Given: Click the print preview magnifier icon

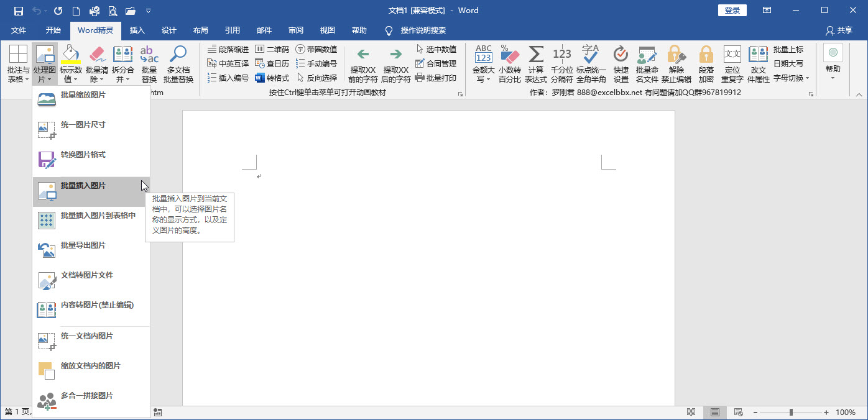Looking at the screenshot, I should coord(113,11).
